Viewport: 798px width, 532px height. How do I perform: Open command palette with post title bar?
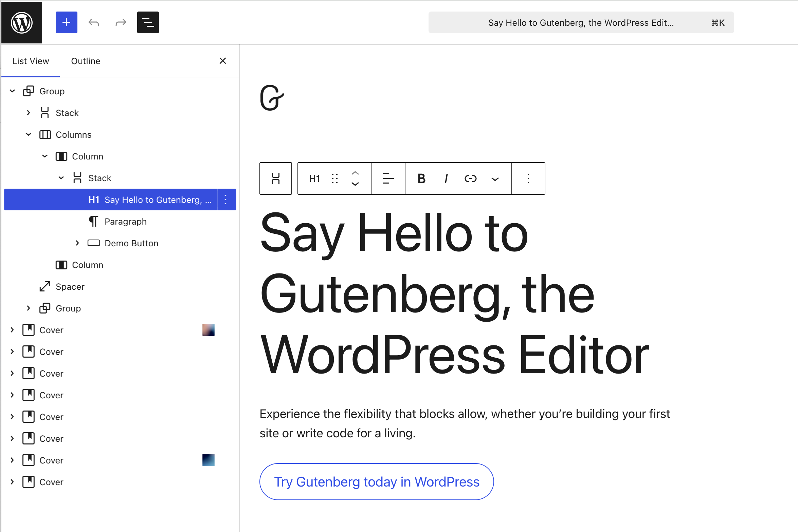(x=581, y=22)
